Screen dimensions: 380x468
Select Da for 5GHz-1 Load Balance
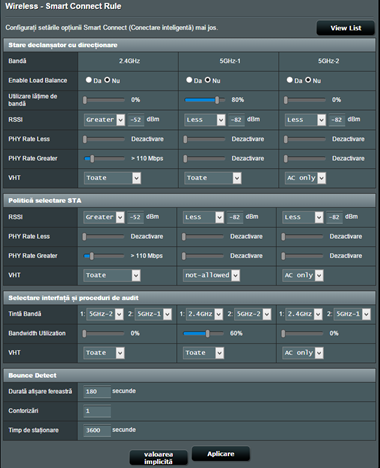tap(189, 80)
